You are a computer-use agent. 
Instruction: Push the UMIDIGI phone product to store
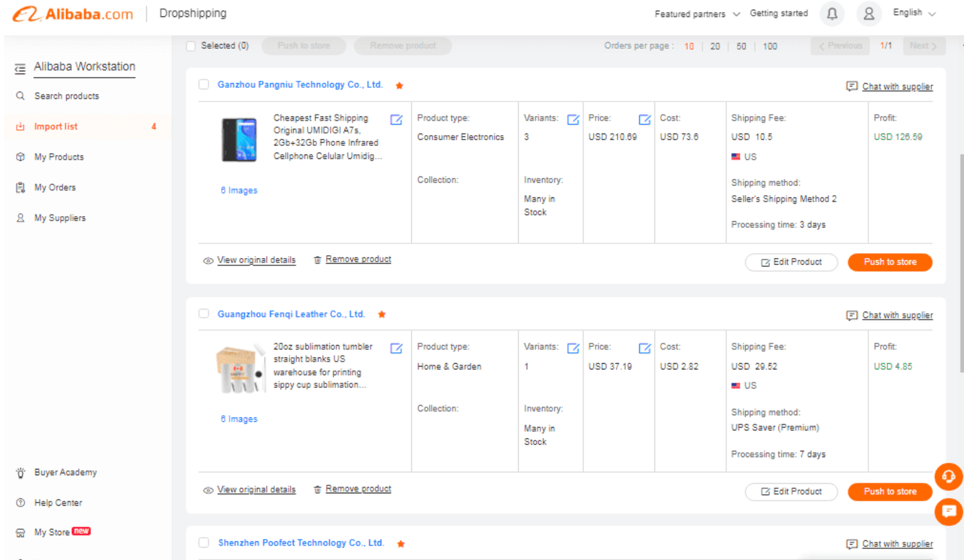(x=890, y=262)
